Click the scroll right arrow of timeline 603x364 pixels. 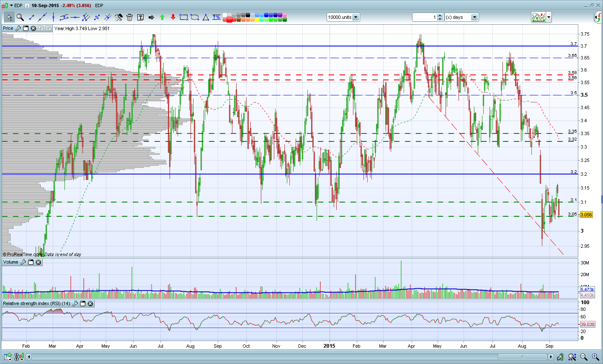tap(551, 357)
